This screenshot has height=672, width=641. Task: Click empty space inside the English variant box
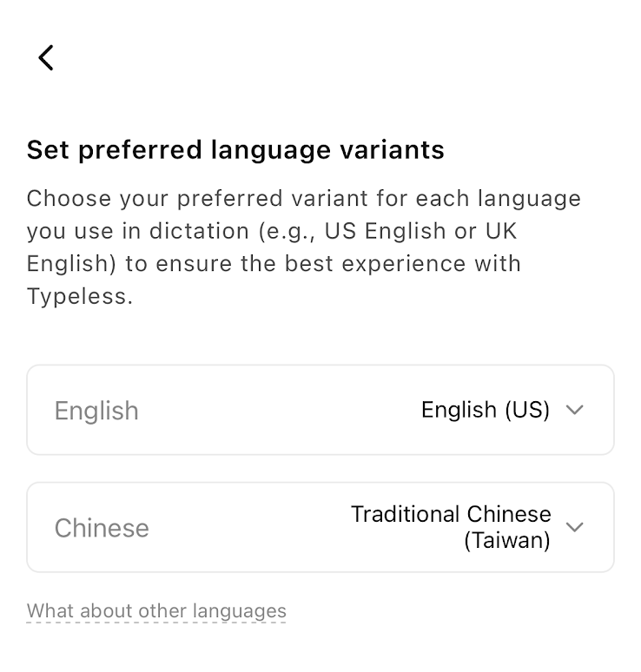click(x=278, y=411)
